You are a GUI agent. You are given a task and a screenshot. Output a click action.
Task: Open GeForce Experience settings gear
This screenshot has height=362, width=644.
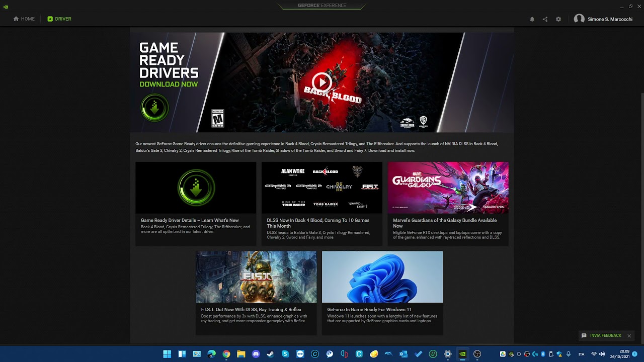pos(558,19)
